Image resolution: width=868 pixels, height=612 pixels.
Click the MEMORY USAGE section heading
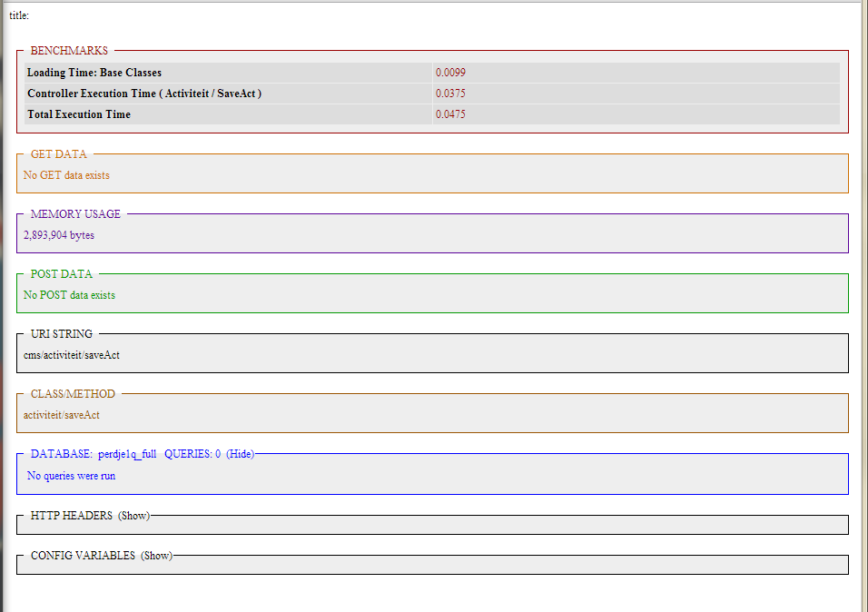(x=75, y=213)
